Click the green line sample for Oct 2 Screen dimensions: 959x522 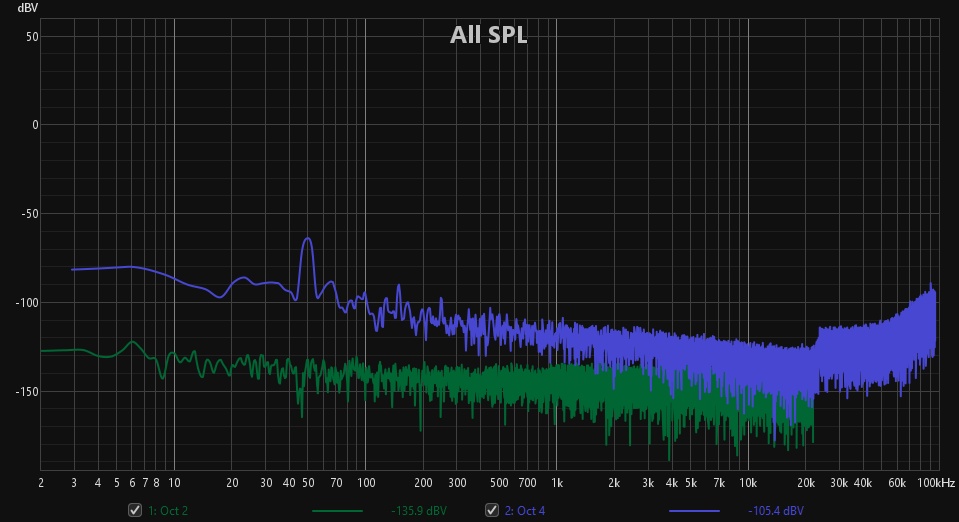coord(337,511)
